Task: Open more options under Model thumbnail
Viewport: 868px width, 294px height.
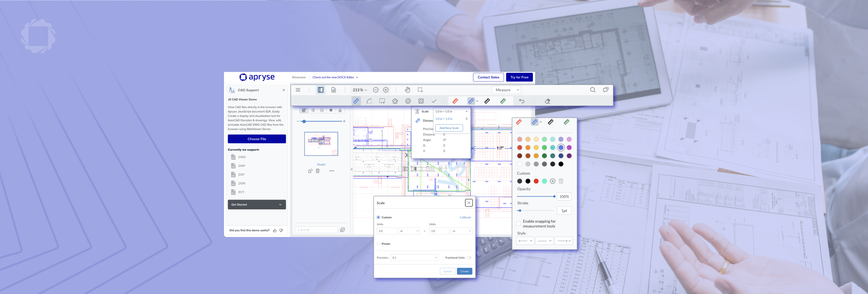Action: click(332, 171)
